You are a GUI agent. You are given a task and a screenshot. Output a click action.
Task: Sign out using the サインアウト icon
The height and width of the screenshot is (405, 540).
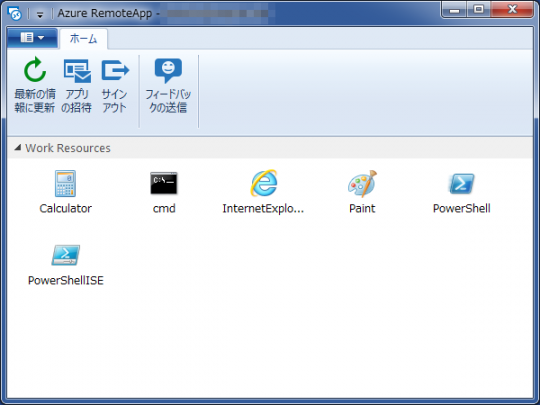(115, 71)
